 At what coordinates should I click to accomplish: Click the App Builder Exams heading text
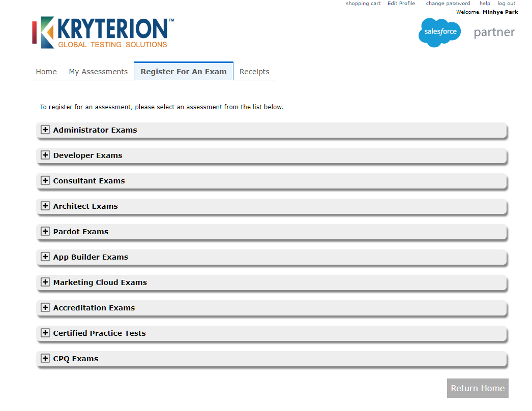click(91, 257)
